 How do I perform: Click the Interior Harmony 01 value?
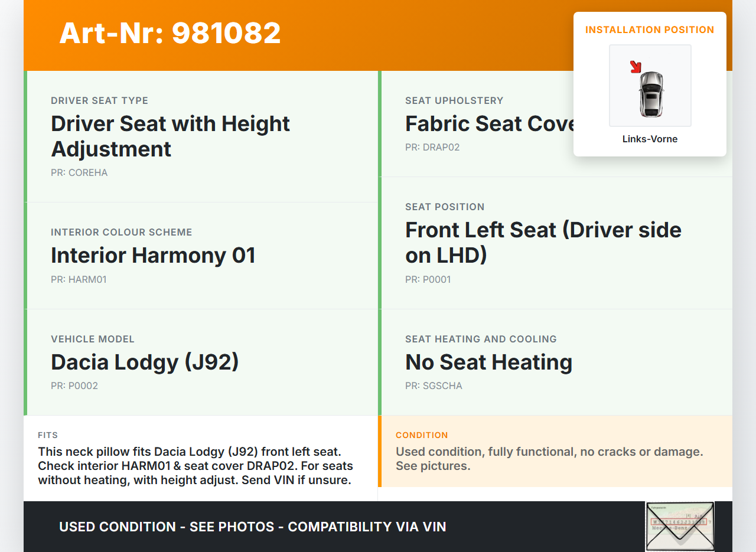point(153,256)
